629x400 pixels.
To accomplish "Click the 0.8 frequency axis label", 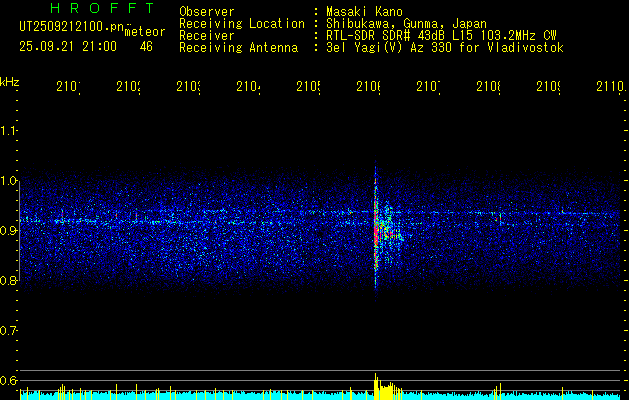I will [9, 280].
